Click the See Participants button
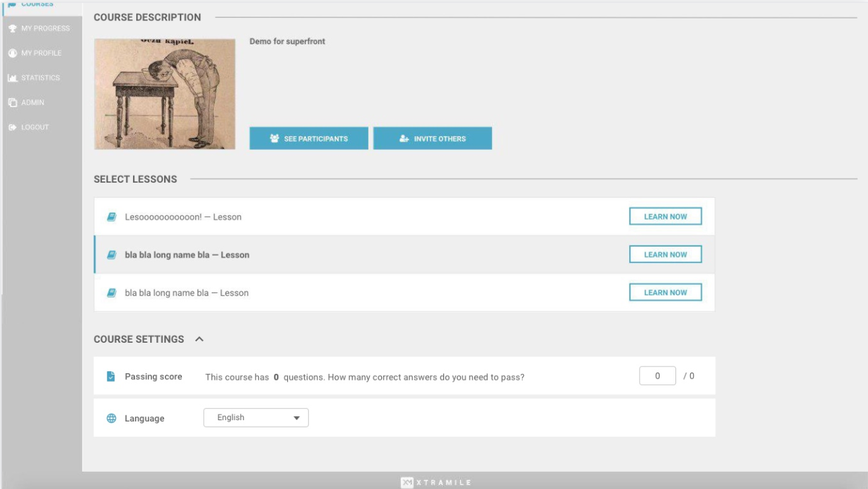This screenshot has height=489, width=868. (x=309, y=138)
